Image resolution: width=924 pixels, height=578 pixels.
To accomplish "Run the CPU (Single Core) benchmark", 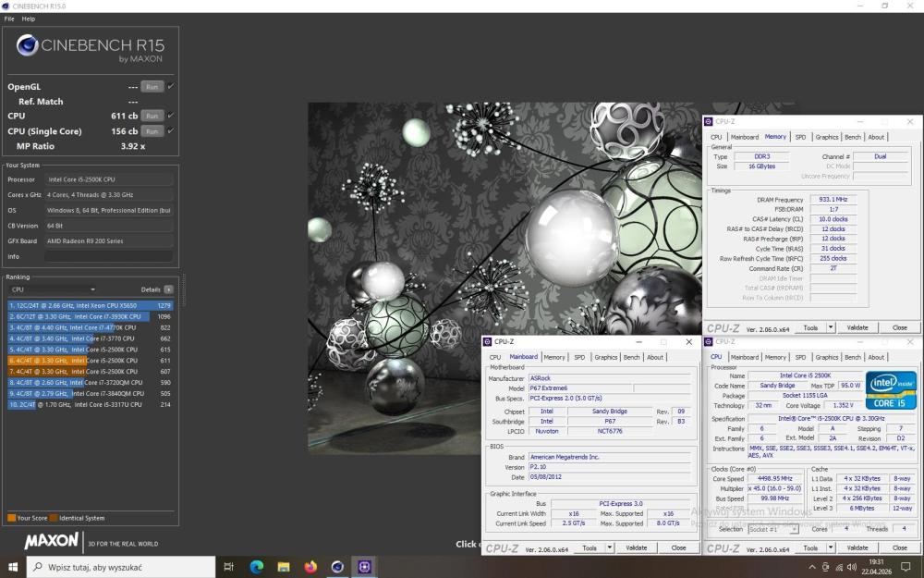I will point(152,131).
